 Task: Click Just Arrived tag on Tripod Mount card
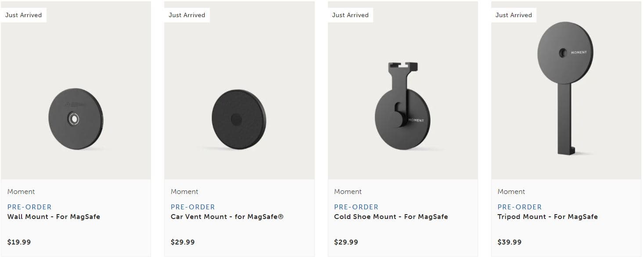(x=514, y=15)
